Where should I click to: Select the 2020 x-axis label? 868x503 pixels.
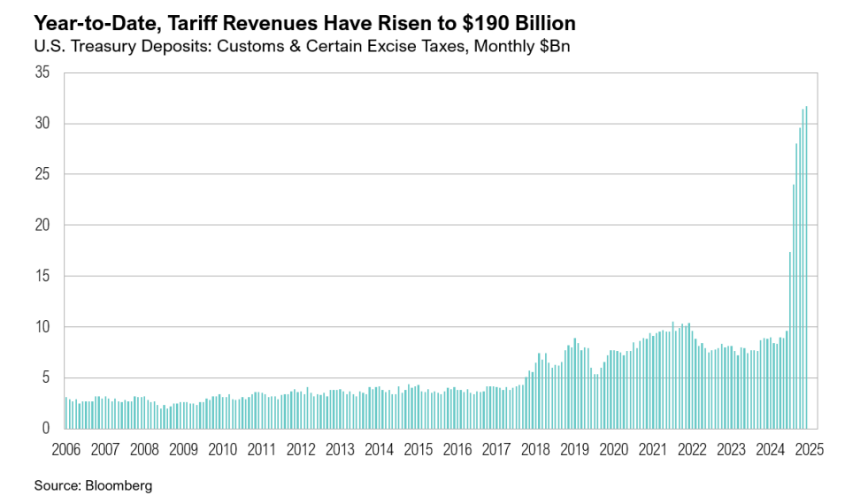(x=613, y=449)
